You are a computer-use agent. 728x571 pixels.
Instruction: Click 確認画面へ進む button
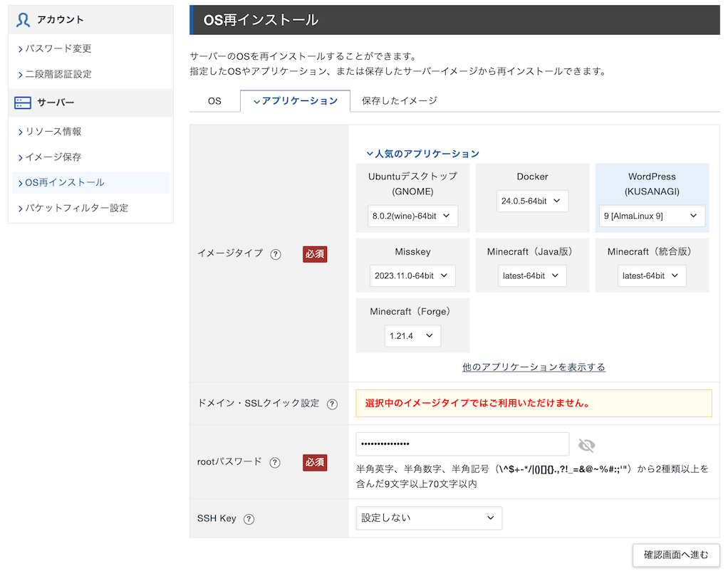coord(676,555)
